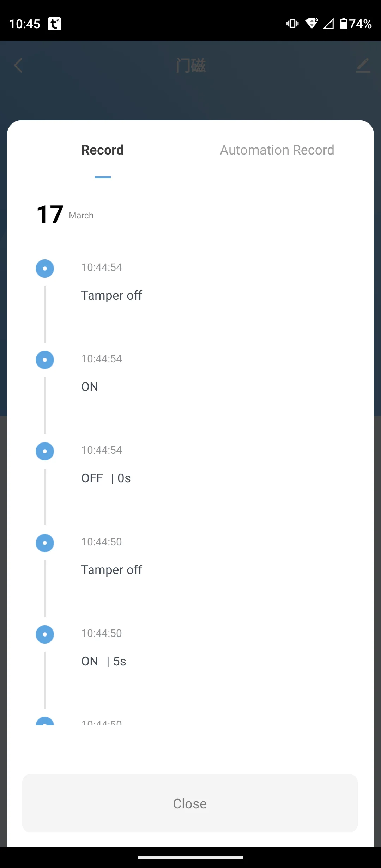Tap the Tuya app notification icon
The image size is (381, 868).
(54, 24)
